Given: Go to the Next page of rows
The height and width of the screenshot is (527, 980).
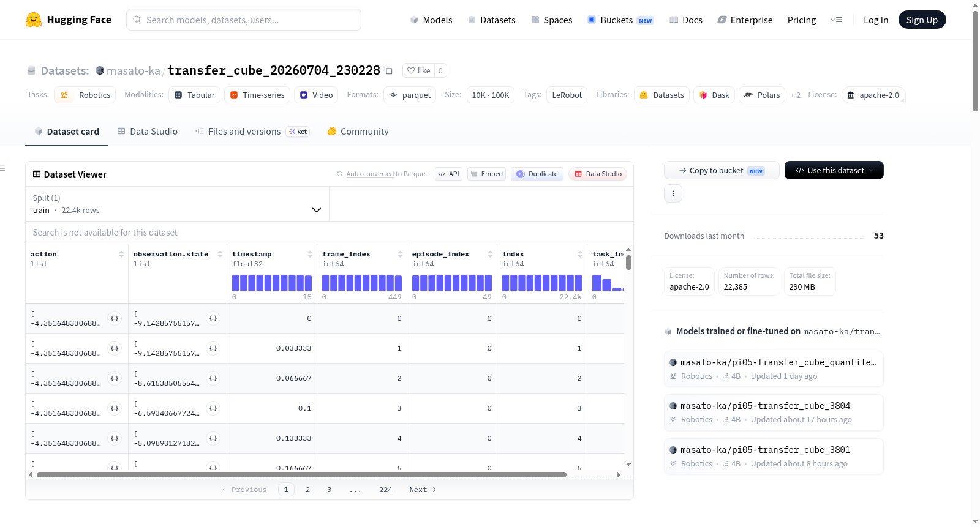Looking at the screenshot, I should click(423, 490).
